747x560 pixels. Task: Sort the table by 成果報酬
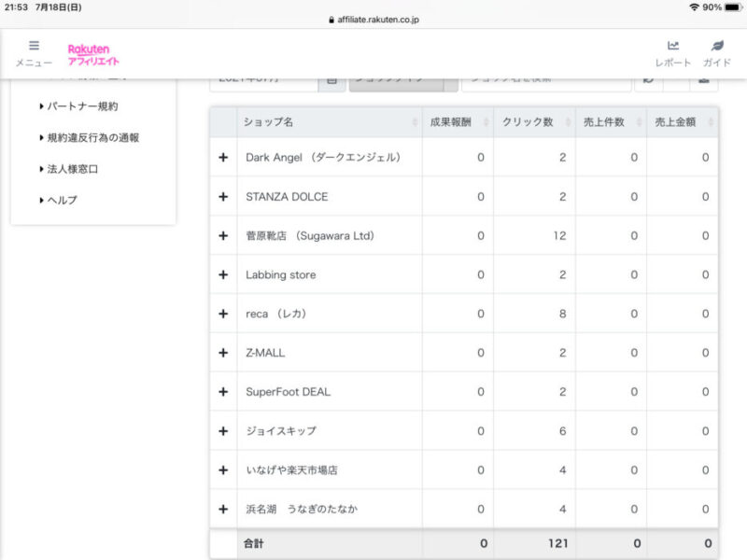click(x=458, y=122)
